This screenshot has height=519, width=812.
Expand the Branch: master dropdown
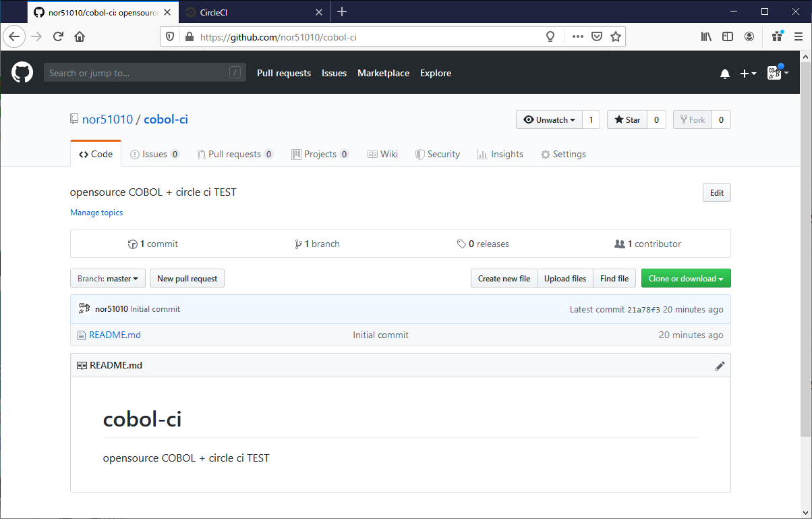pyautogui.click(x=108, y=278)
